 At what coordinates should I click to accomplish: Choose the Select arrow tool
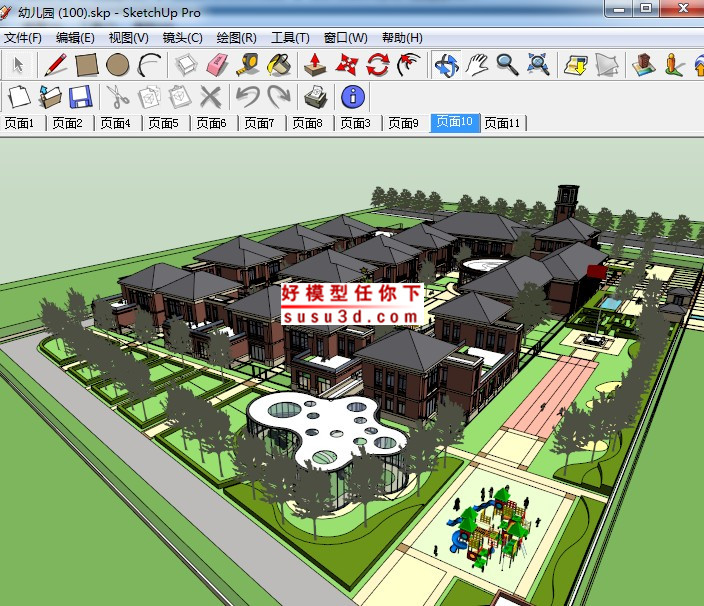(18, 65)
